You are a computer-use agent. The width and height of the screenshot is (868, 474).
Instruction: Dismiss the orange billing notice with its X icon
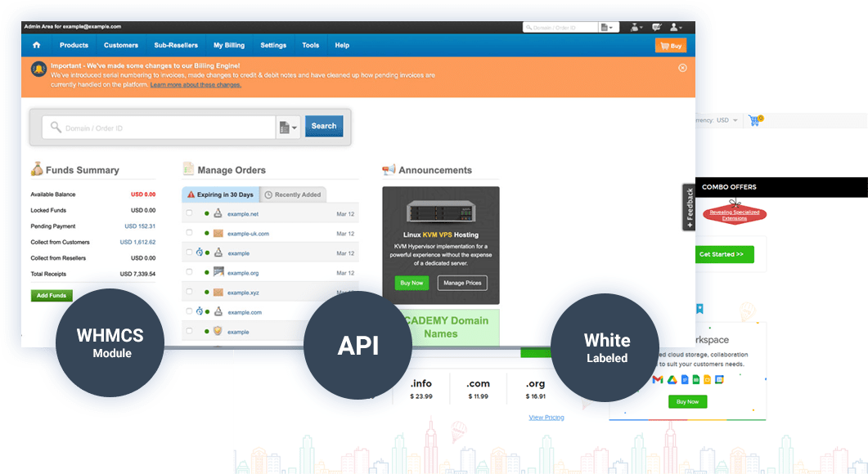(682, 68)
